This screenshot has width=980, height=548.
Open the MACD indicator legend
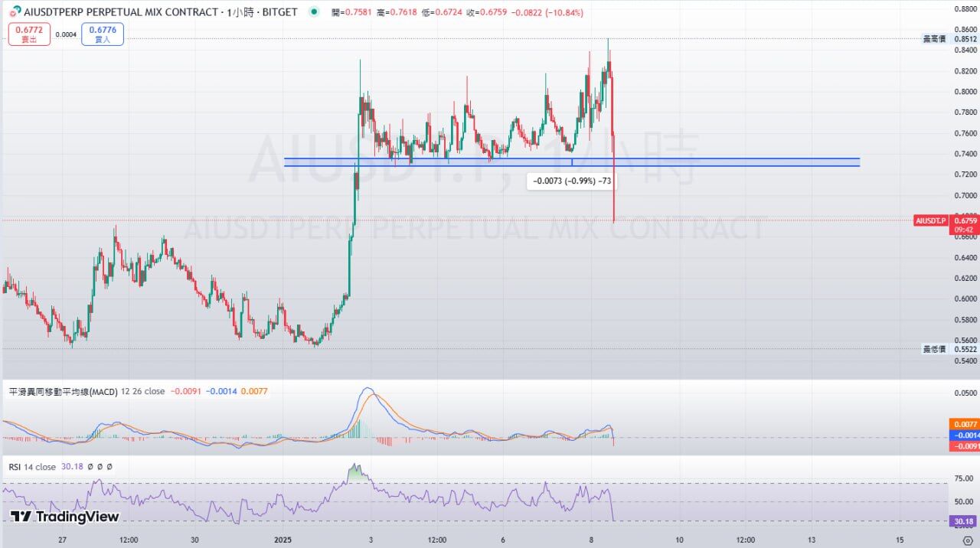tap(63, 391)
